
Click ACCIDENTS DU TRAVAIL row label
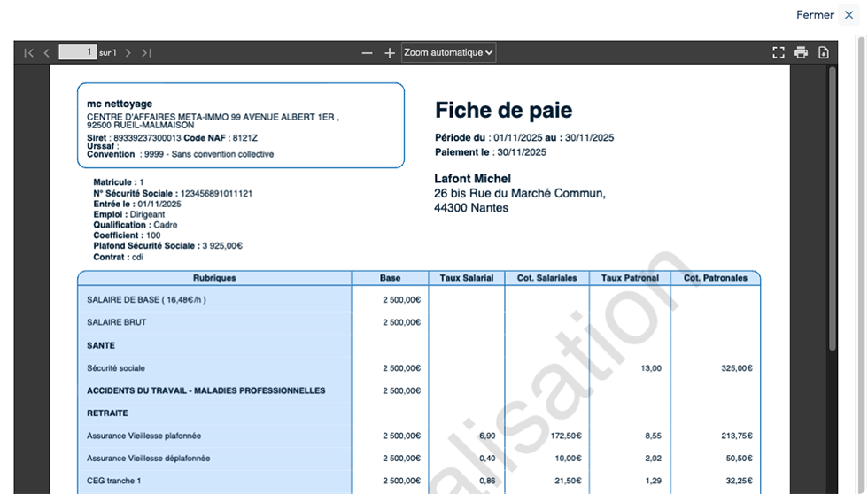click(x=205, y=390)
